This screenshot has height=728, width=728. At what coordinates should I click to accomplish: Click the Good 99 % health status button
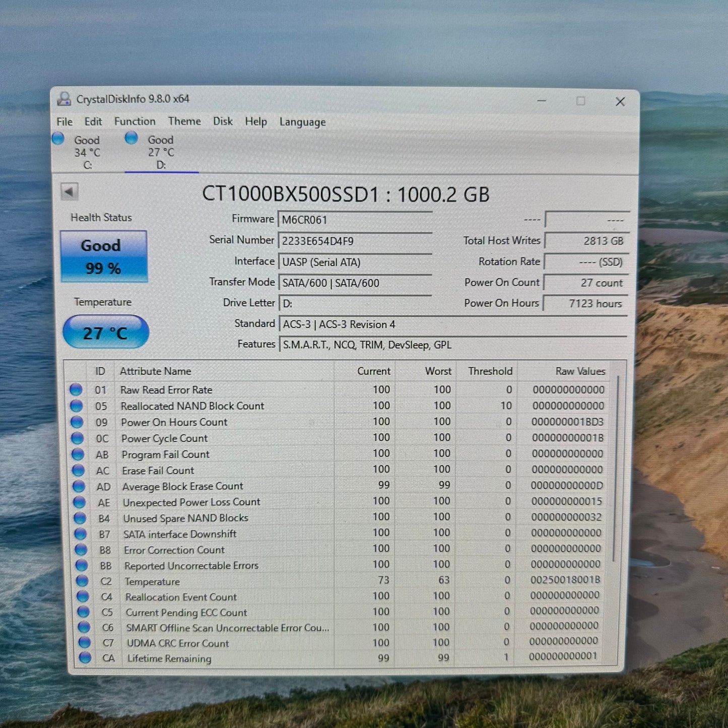coord(103,256)
